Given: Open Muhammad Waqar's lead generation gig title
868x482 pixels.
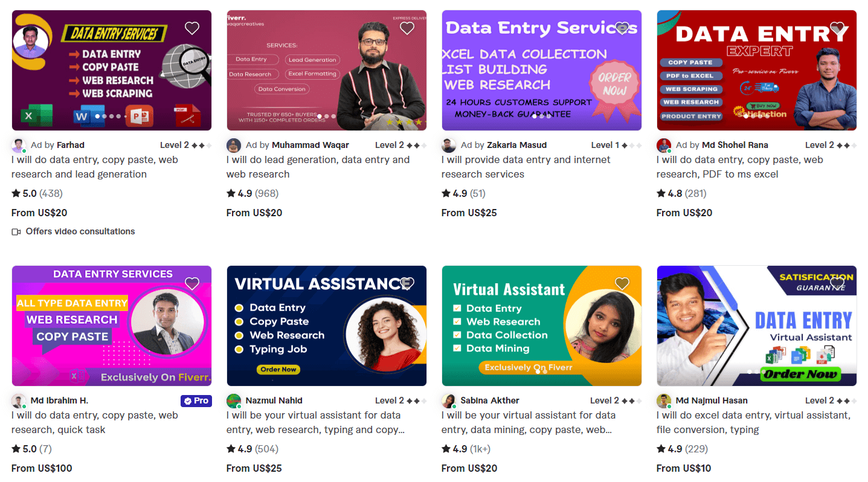Looking at the screenshot, I should point(319,166).
